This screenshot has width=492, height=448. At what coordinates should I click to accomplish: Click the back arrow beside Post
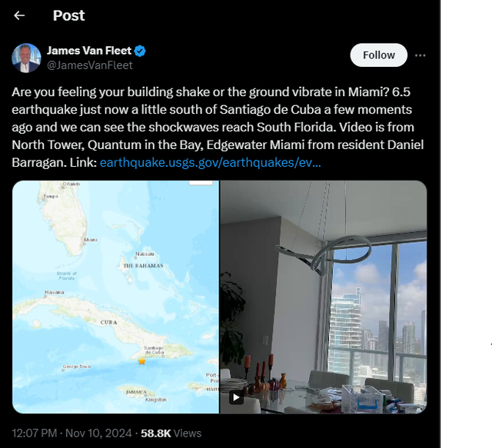(x=19, y=15)
